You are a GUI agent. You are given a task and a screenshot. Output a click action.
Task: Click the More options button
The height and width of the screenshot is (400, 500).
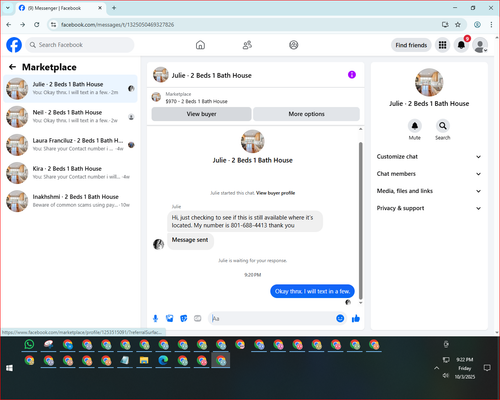click(306, 114)
